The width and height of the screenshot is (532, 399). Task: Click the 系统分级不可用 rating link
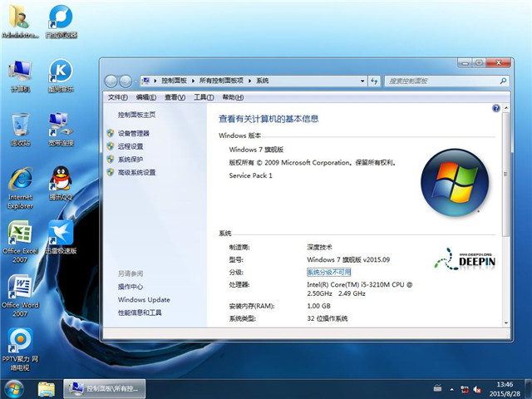coord(329,272)
